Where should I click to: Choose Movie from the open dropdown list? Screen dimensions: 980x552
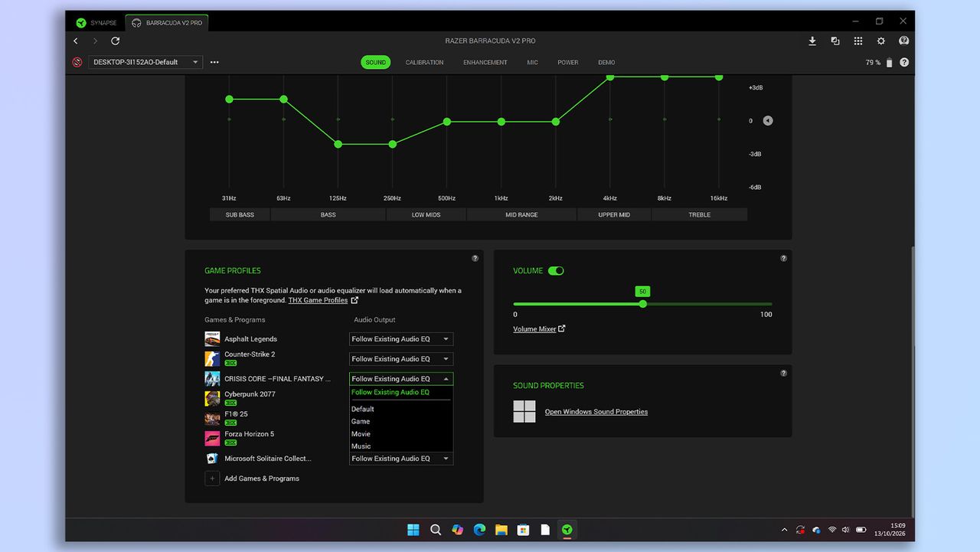tap(361, 434)
